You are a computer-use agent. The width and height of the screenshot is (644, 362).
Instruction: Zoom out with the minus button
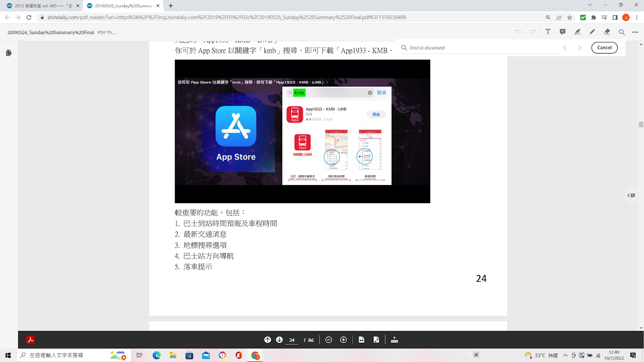click(328, 340)
